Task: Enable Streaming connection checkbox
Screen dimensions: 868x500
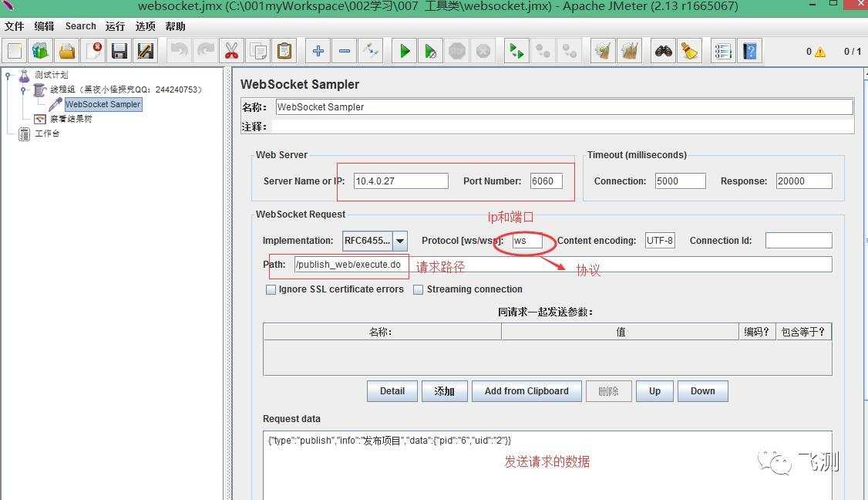Action: pyautogui.click(x=419, y=289)
